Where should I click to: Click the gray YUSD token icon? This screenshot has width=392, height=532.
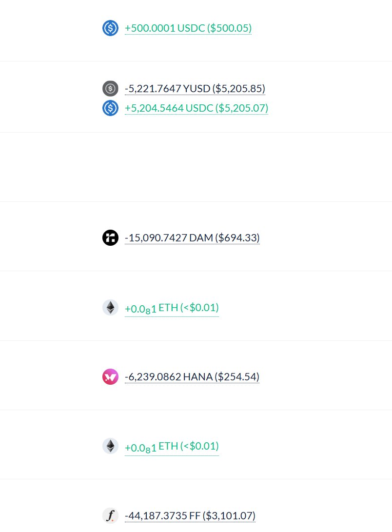pos(110,89)
